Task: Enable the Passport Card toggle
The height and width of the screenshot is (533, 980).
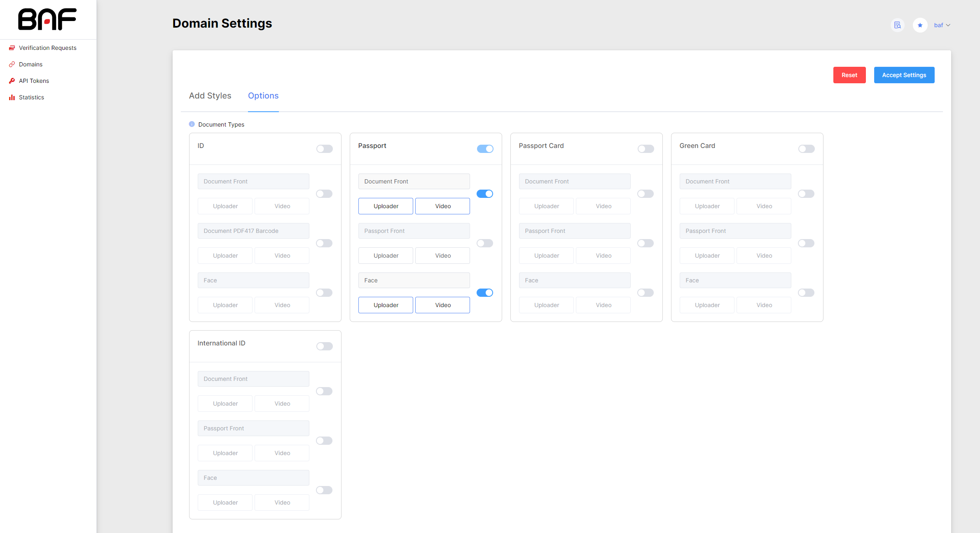Action: 646,149
